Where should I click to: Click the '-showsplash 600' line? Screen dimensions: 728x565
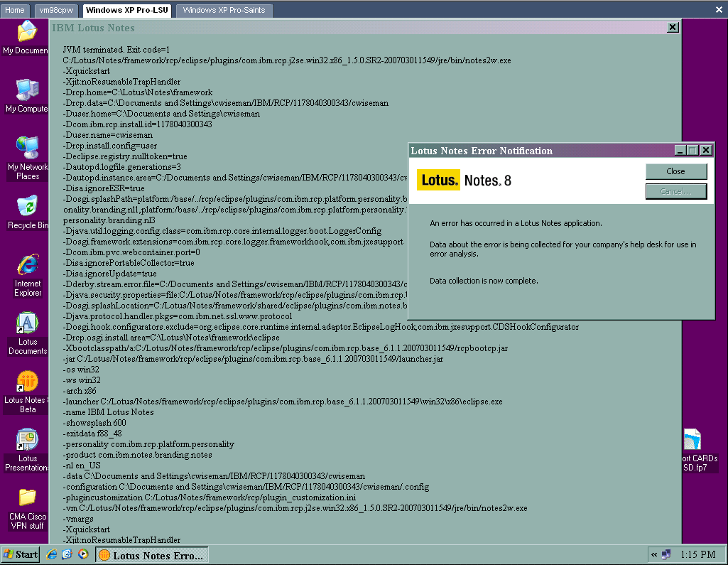[95, 423]
